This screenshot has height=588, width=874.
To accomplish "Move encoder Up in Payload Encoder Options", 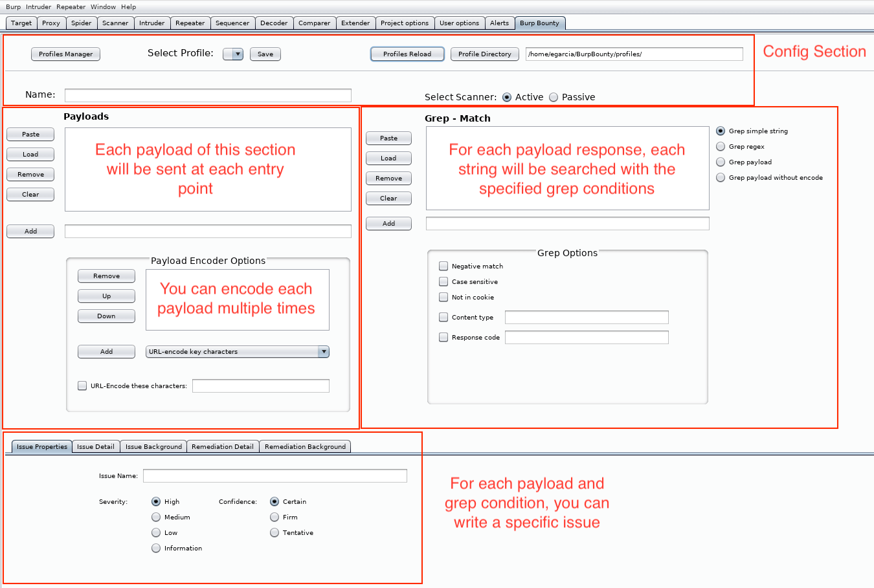I will [x=106, y=296].
